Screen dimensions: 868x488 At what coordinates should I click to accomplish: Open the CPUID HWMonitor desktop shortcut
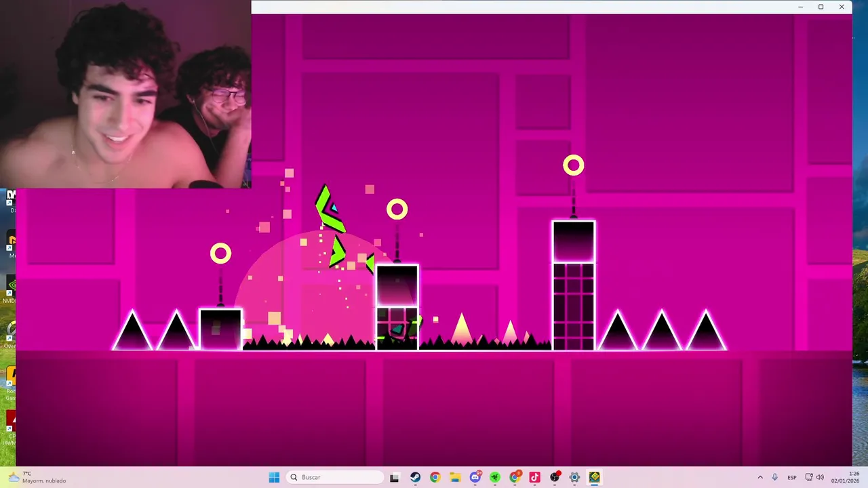(9, 427)
